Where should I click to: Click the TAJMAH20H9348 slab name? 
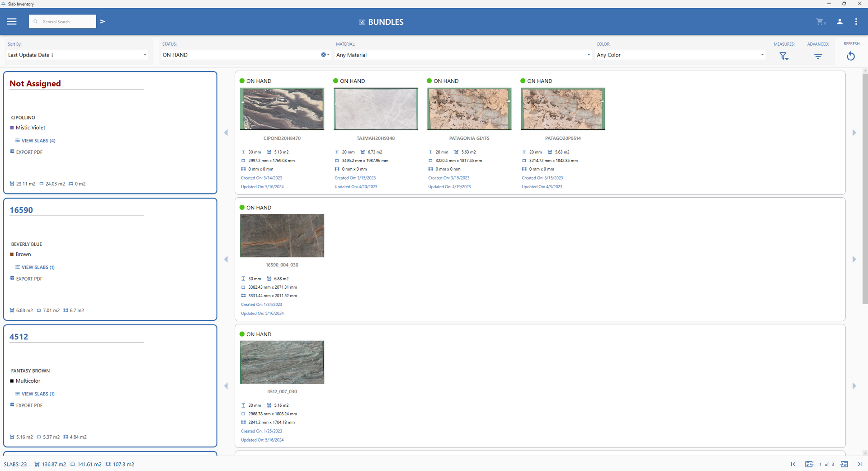pyautogui.click(x=376, y=138)
